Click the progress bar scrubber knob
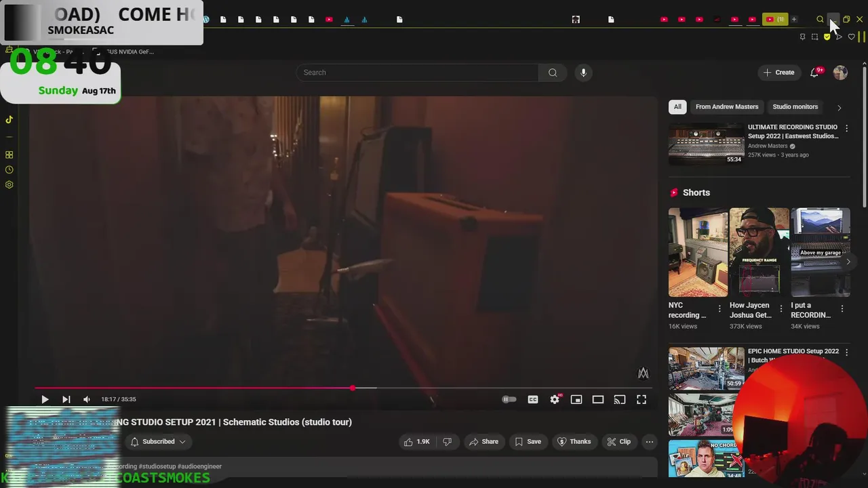 click(x=353, y=388)
